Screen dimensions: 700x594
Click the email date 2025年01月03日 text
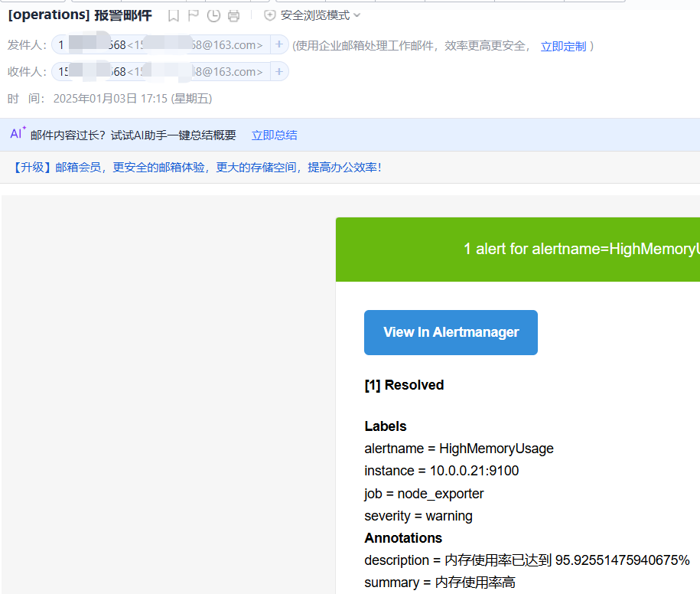95,98
